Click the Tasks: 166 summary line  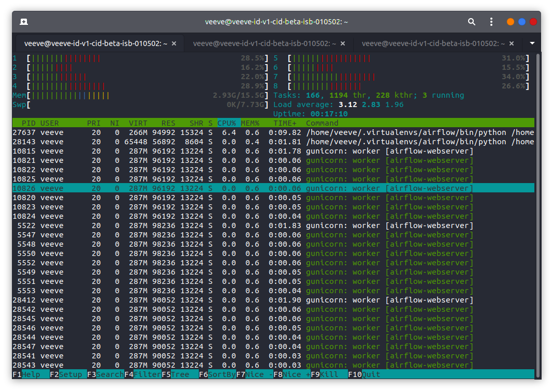pos(369,96)
